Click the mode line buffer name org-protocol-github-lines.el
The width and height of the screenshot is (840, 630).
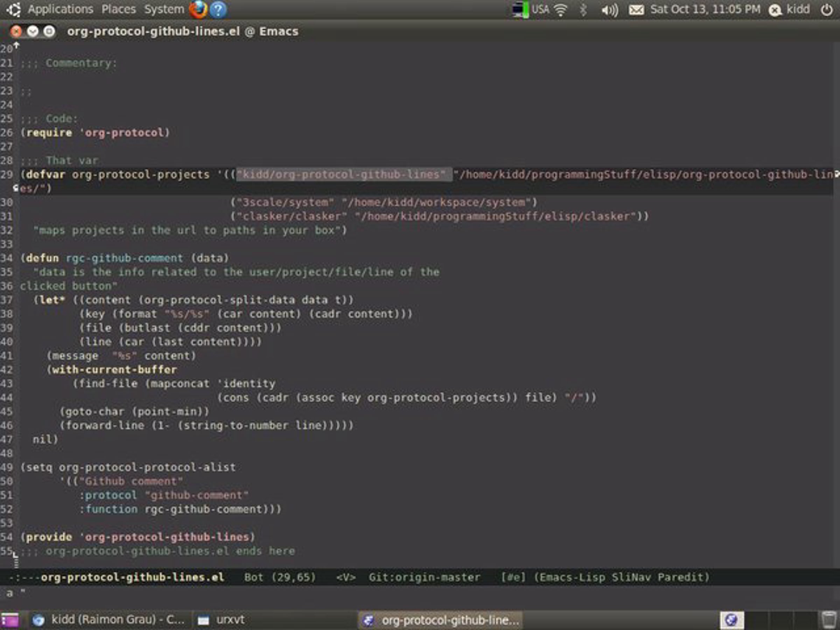[x=132, y=577]
